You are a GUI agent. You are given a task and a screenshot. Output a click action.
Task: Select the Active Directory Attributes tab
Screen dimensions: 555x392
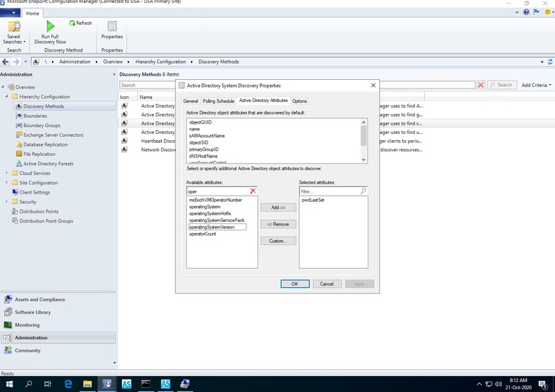(x=264, y=100)
